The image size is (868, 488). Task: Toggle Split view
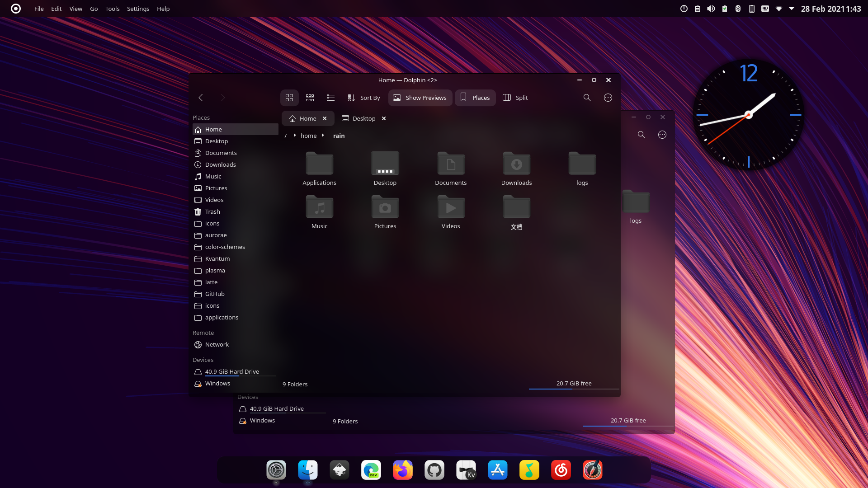click(x=515, y=98)
